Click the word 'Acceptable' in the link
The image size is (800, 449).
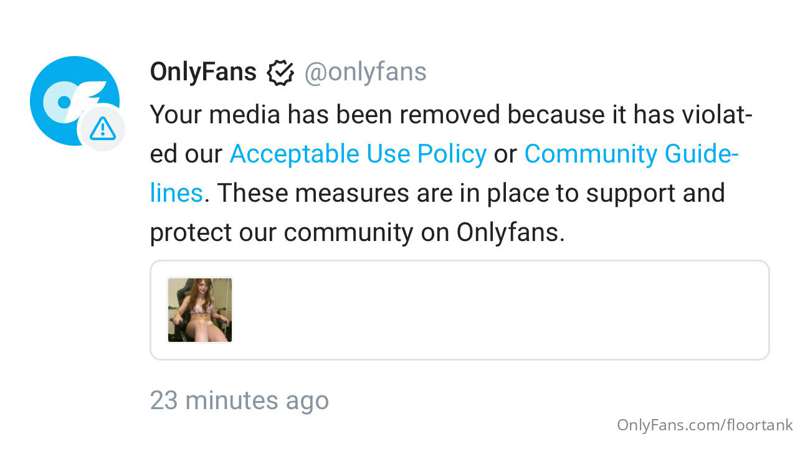click(x=295, y=154)
